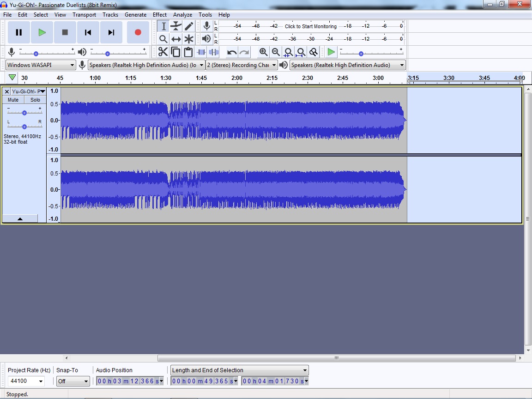Skip to start of the track
The image size is (532, 399).
88,32
